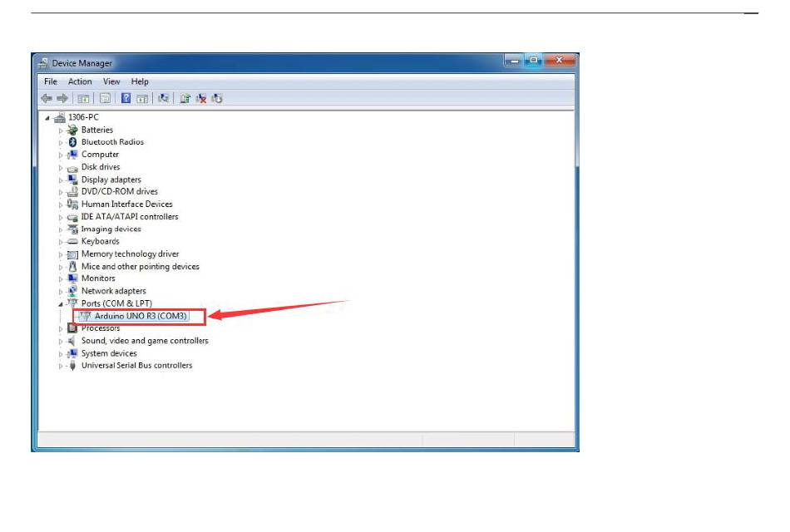The image size is (790, 532).
Task: Expand the Monitors node arrow
Action: point(61,279)
